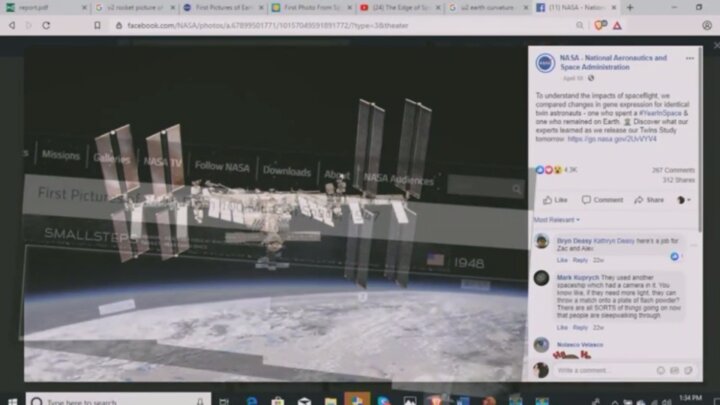Go back to previous page in browser
Viewport: 720px width, 405px height.
12,25
